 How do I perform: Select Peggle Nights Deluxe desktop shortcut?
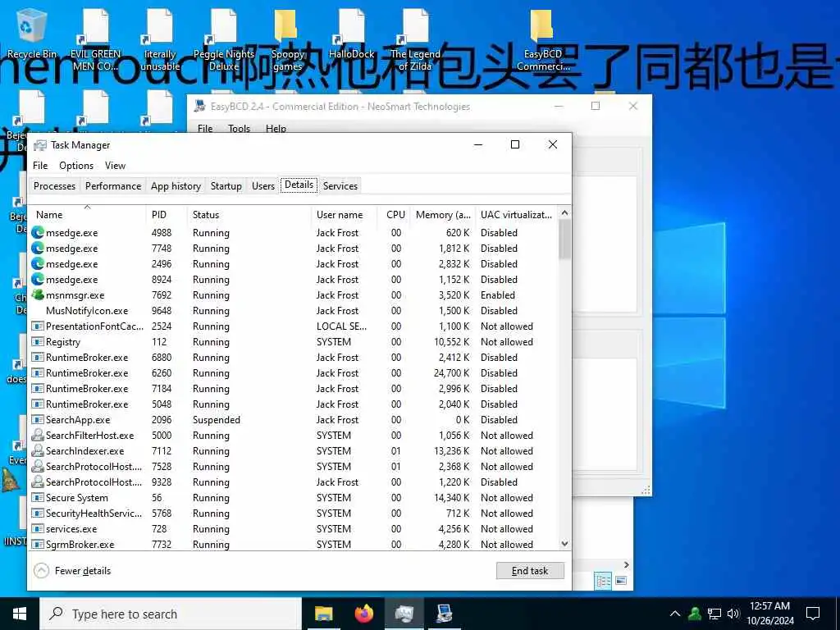coord(224,40)
